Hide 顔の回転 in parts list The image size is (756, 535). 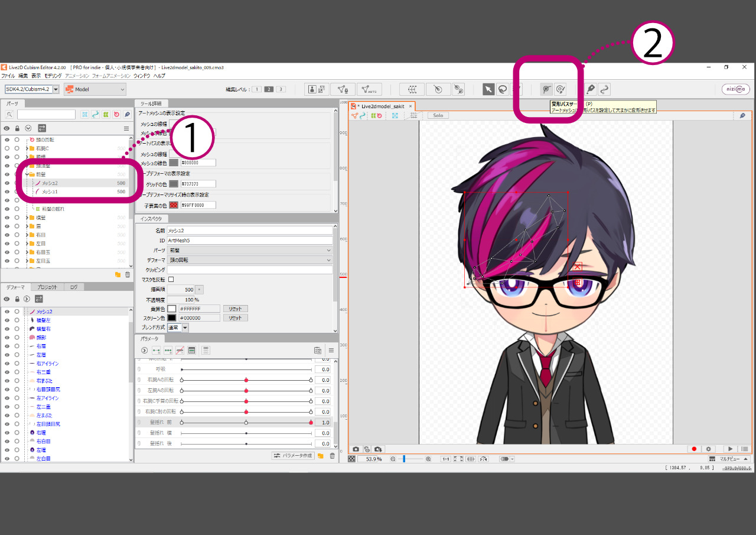pyautogui.click(x=7, y=140)
